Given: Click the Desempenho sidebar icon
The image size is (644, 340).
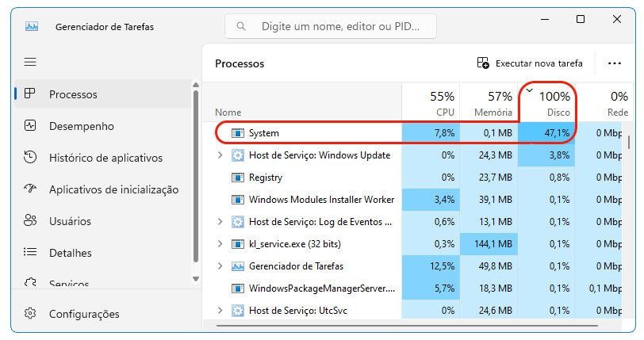Looking at the screenshot, I should pos(30,125).
